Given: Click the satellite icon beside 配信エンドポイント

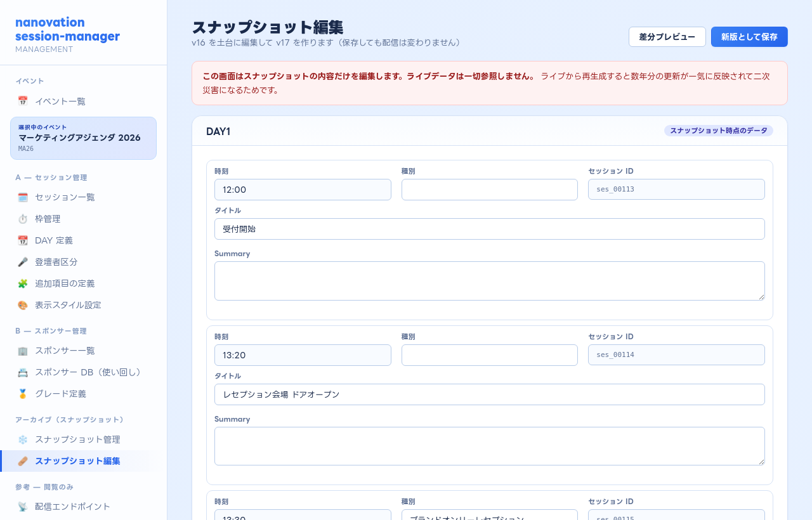Looking at the screenshot, I should [23, 507].
